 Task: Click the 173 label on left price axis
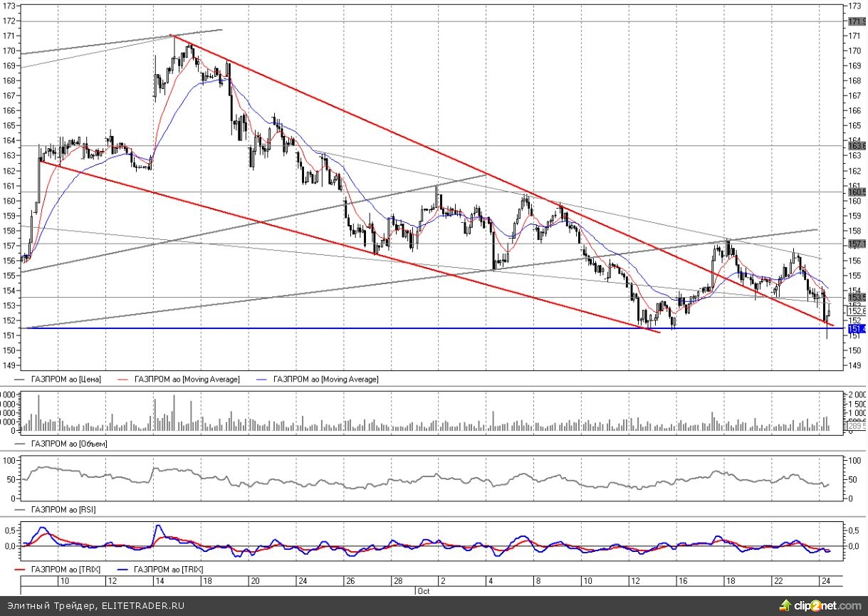[10, 6]
